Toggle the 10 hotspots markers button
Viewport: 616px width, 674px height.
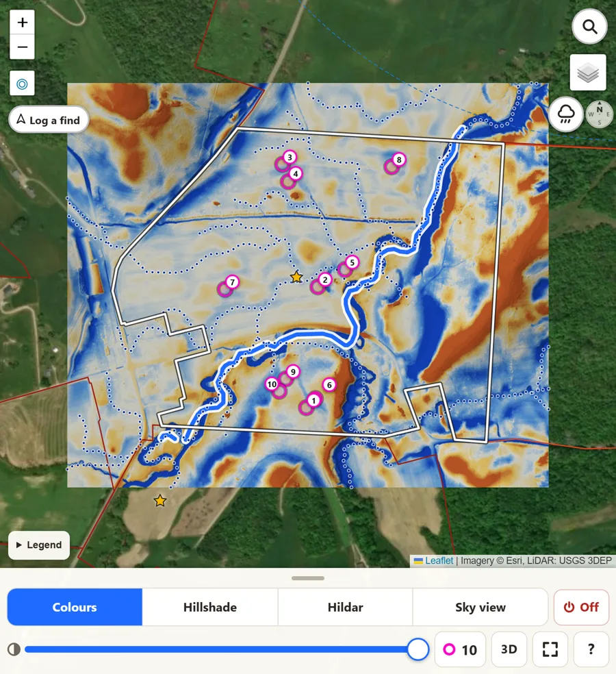pos(460,649)
